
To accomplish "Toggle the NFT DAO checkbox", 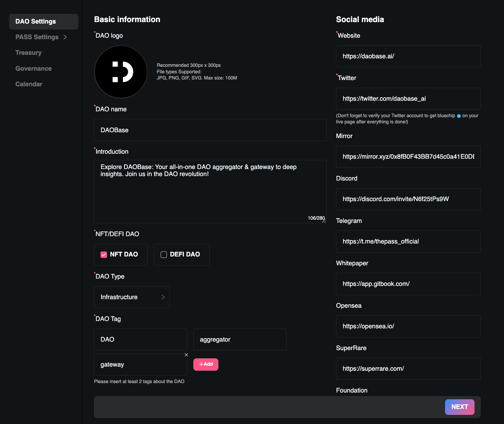I will tap(104, 255).
